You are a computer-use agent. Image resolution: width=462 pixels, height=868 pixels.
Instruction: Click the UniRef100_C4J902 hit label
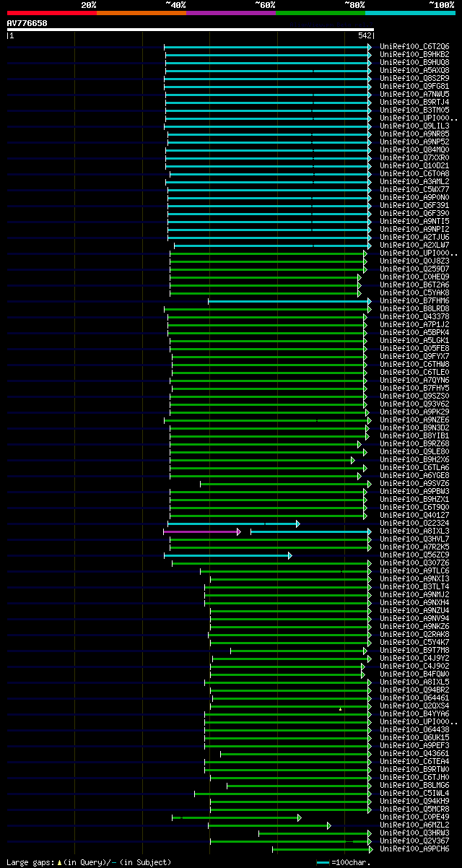tap(415, 667)
